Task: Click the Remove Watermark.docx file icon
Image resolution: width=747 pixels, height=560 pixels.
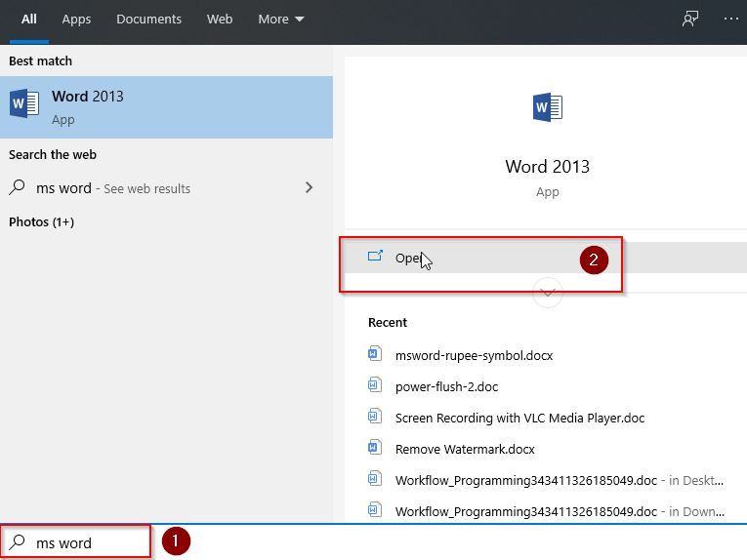Action: click(374, 449)
